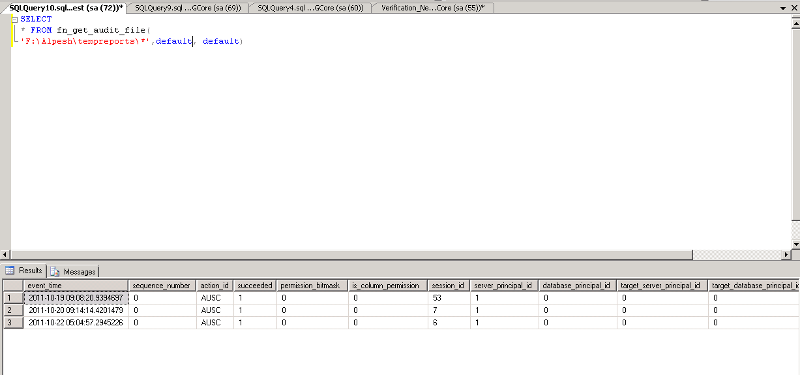Screen dimensions: 800x375
Task: Close the current query document with X
Action: coord(794,8)
